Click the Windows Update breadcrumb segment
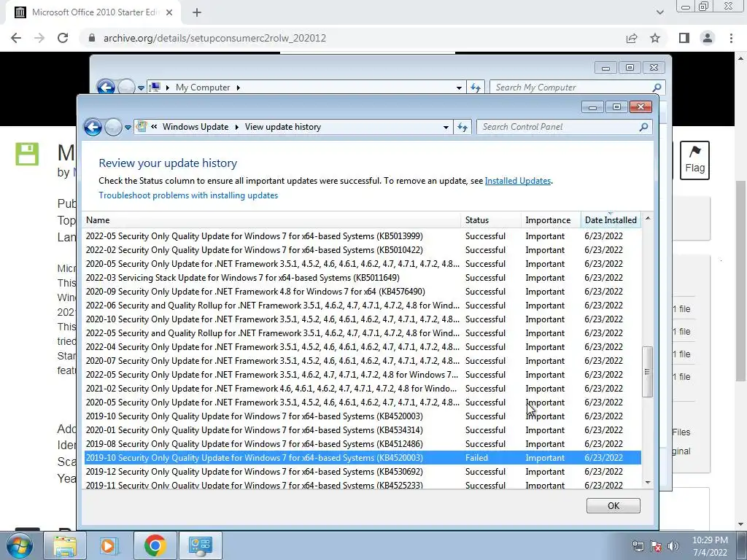Viewport: 747px width, 560px height. (x=196, y=127)
